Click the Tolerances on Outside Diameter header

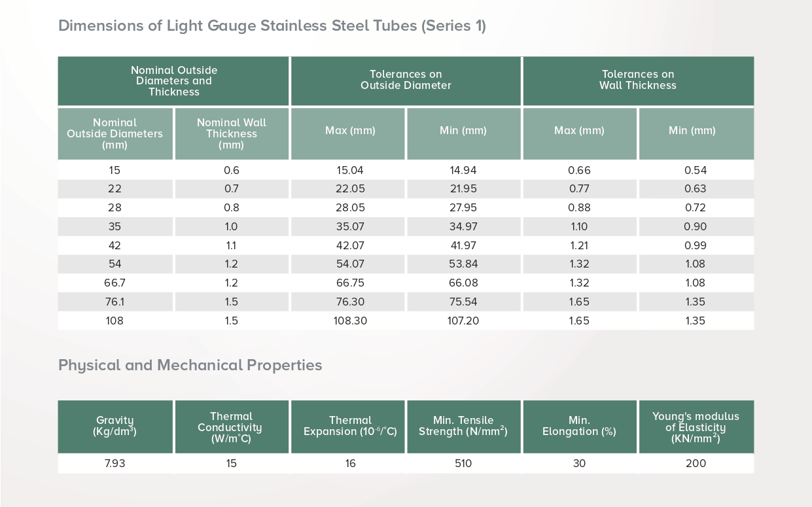point(406,80)
